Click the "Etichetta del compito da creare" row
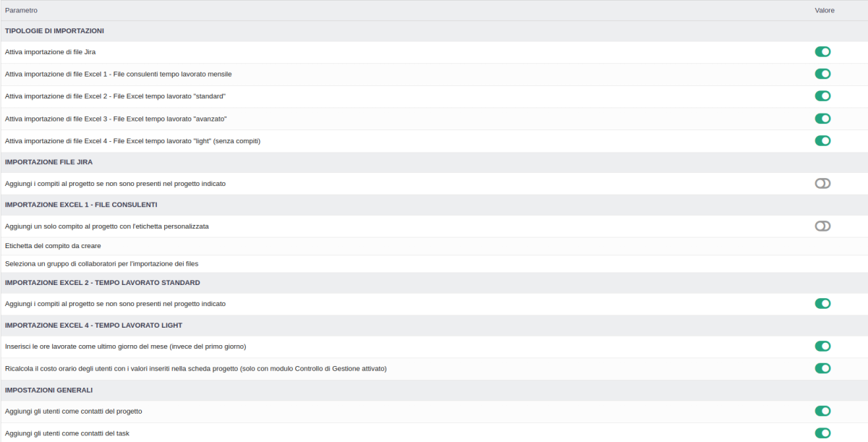The height and width of the screenshot is (442, 868). pos(434,246)
